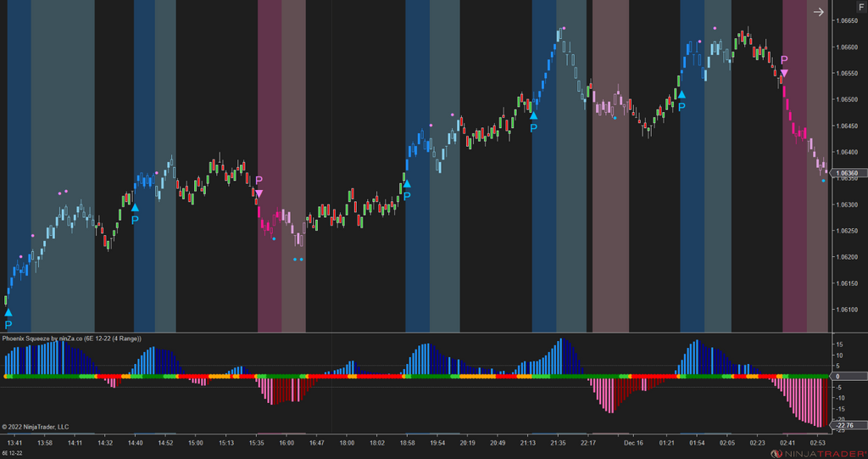Click the 14:32 time axis label
Viewport: 868px width, 459px height.
pos(105,443)
